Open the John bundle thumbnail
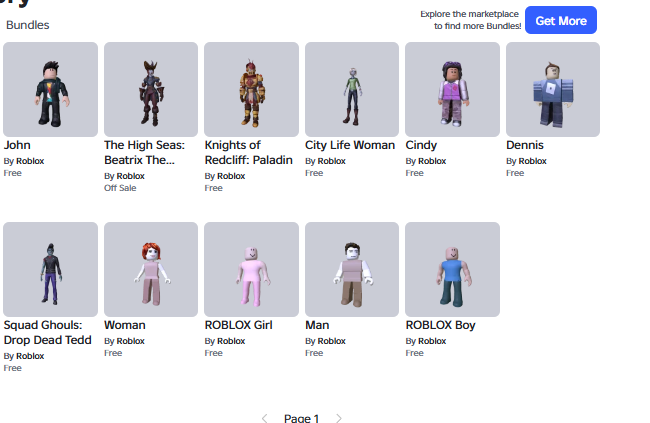 [51, 89]
